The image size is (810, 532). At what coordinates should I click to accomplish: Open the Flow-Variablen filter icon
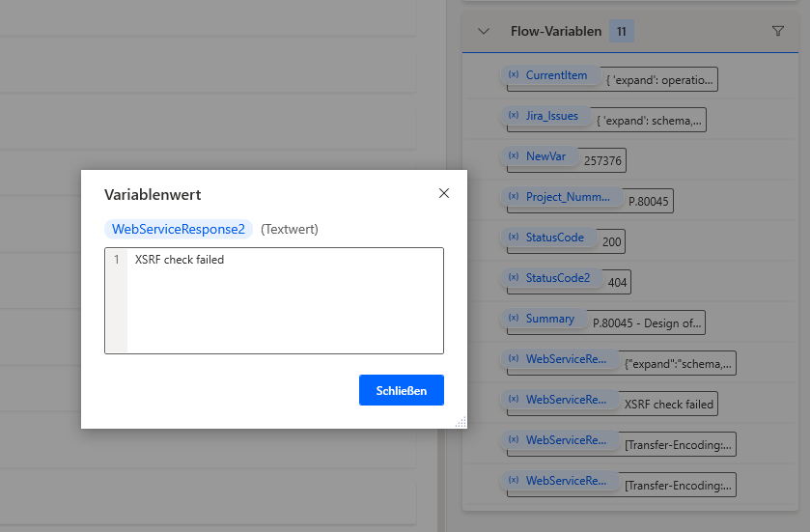778,32
